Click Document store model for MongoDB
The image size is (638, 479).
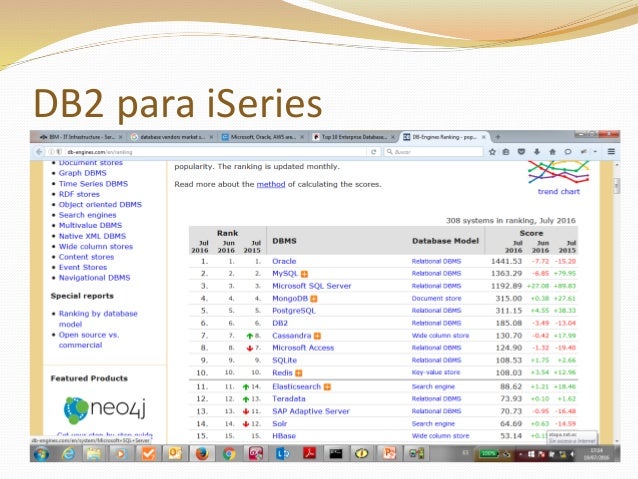[436, 299]
